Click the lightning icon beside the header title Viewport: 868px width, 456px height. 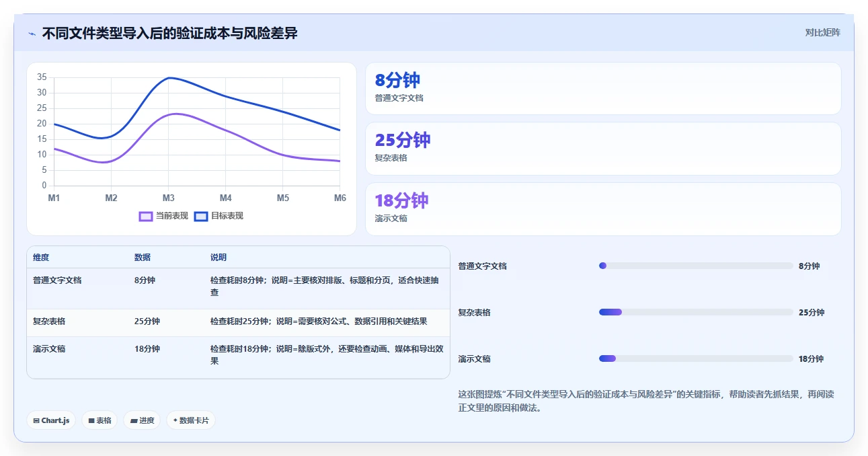click(x=32, y=34)
